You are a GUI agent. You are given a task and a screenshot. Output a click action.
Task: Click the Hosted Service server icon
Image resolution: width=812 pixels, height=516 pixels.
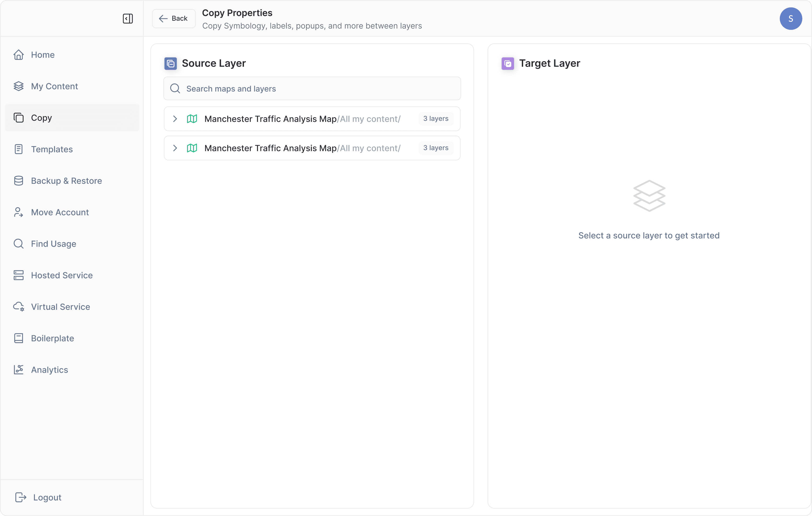tap(19, 275)
